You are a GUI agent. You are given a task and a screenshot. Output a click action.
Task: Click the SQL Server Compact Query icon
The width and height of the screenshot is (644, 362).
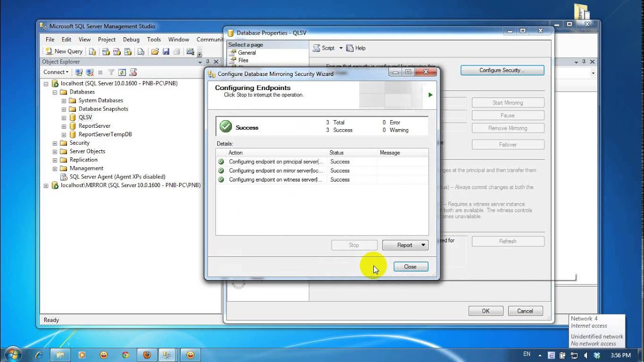(x=141, y=51)
